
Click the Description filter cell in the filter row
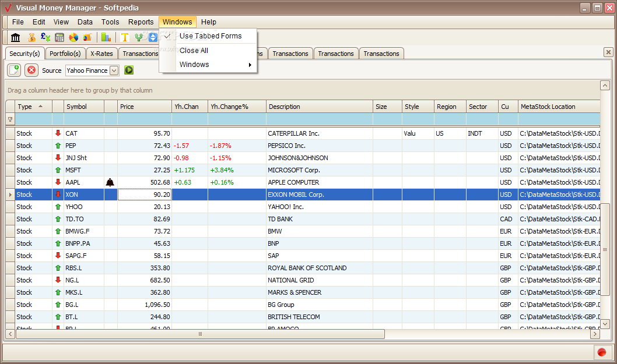(320, 119)
